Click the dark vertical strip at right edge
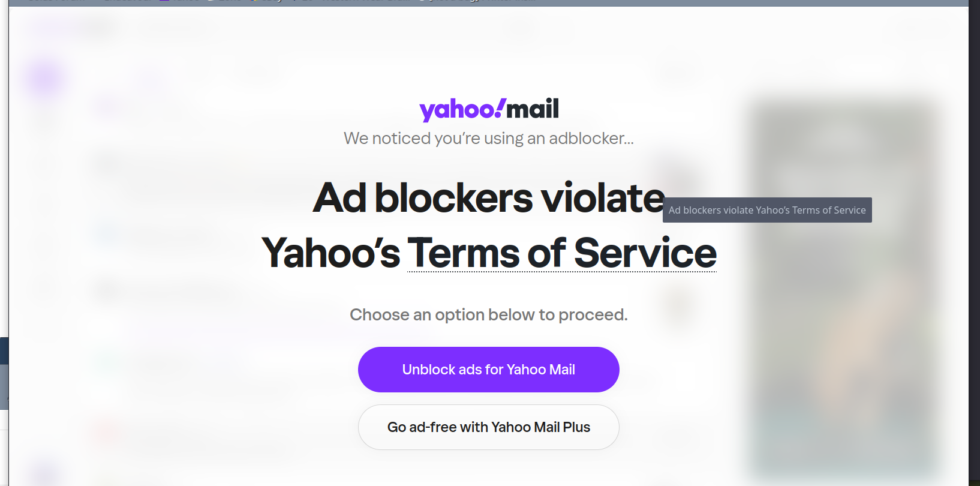This screenshot has width=980, height=486. 974,240
